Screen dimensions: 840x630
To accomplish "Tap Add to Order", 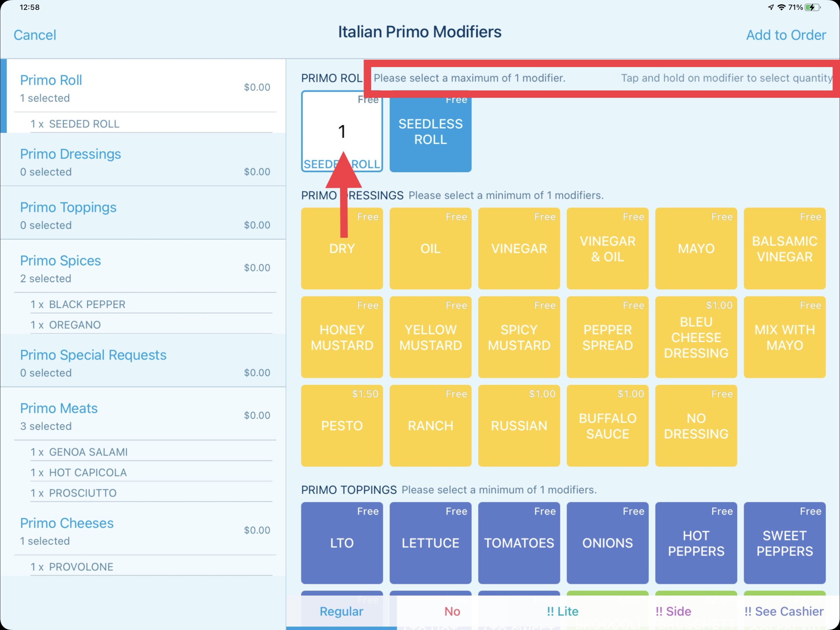I will coord(786,35).
